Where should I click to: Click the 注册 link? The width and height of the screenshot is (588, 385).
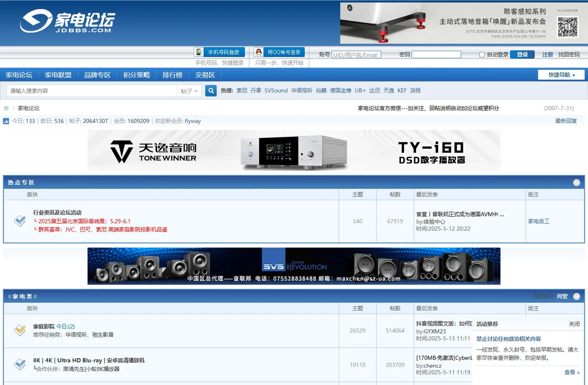tap(548, 54)
